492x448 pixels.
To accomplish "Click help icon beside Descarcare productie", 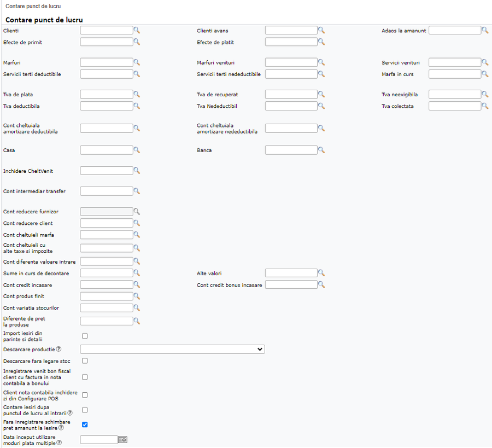I will point(58,349).
